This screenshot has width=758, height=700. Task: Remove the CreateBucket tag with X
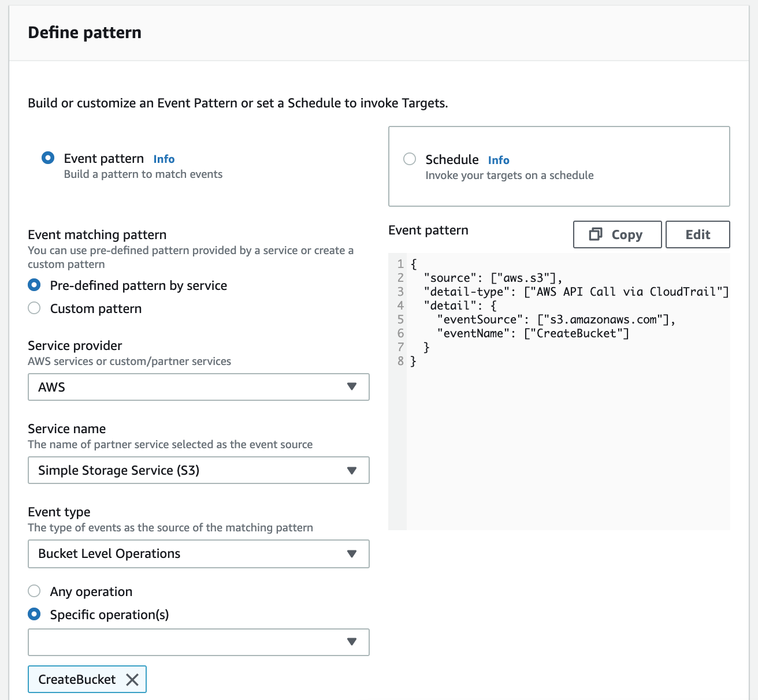pyautogui.click(x=132, y=680)
